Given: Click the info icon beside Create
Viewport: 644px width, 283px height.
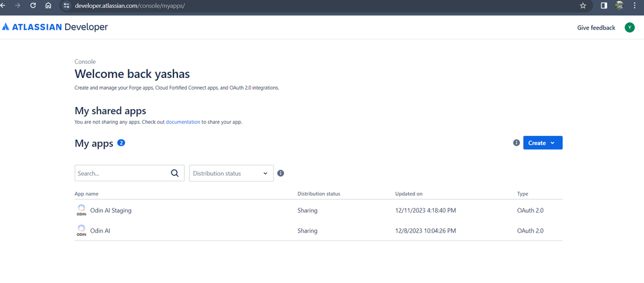Looking at the screenshot, I should [x=516, y=143].
